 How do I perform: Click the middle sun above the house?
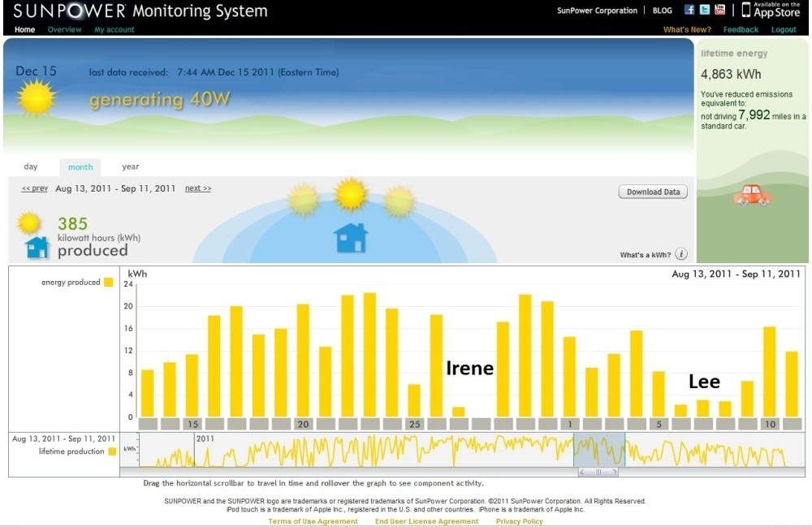pyautogui.click(x=351, y=195)
